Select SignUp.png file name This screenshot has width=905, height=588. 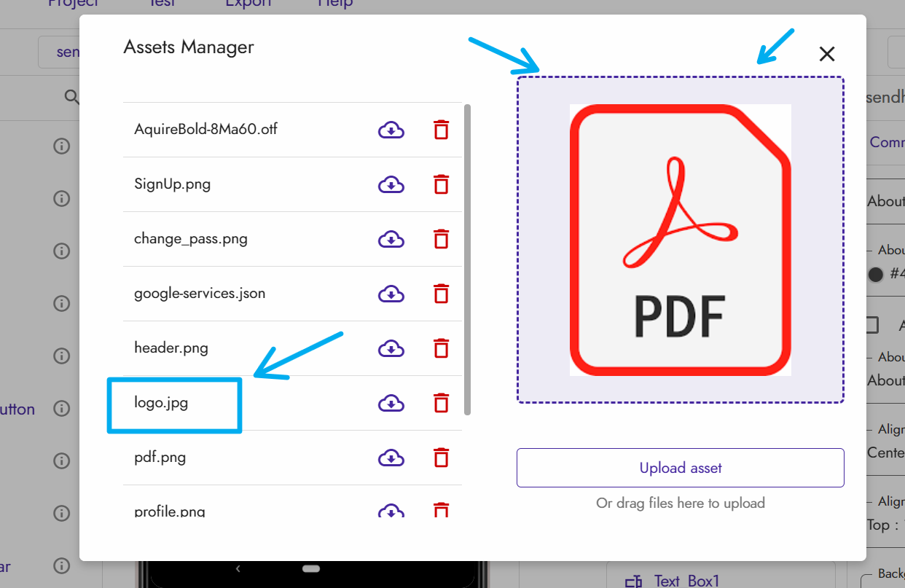point(172,184)
